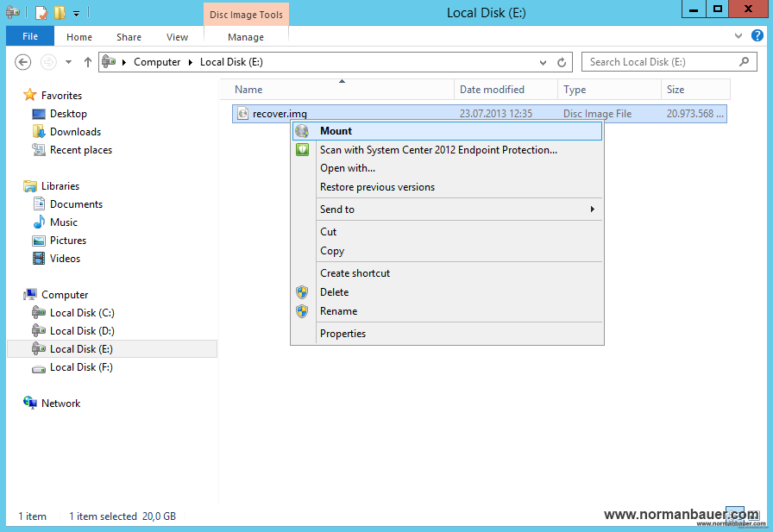The height and width of the screenshot is (532, 773).
Task: Click the Properties quick access toolbar icon
Action: coord(41,13)
